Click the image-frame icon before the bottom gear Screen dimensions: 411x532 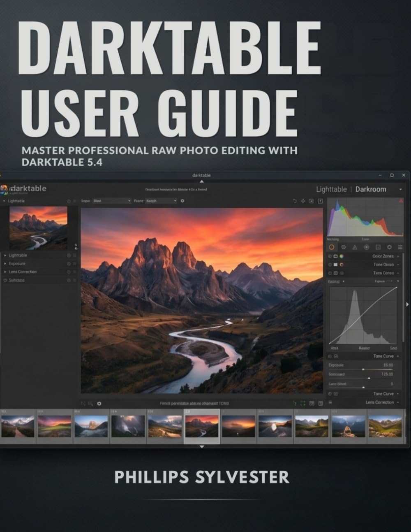[x=90, y=404]
